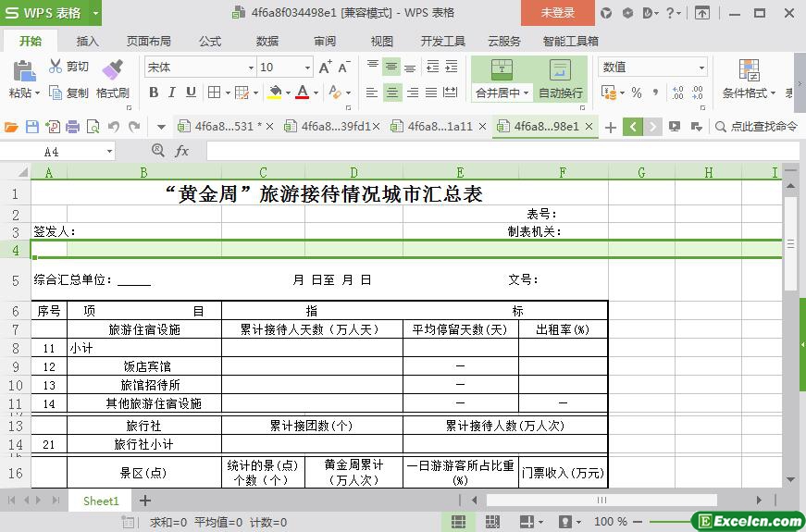The height and width of the screenshot is (532, 806).
Task: Open the 公式 ribbon tab
Action: coord(210,41)
